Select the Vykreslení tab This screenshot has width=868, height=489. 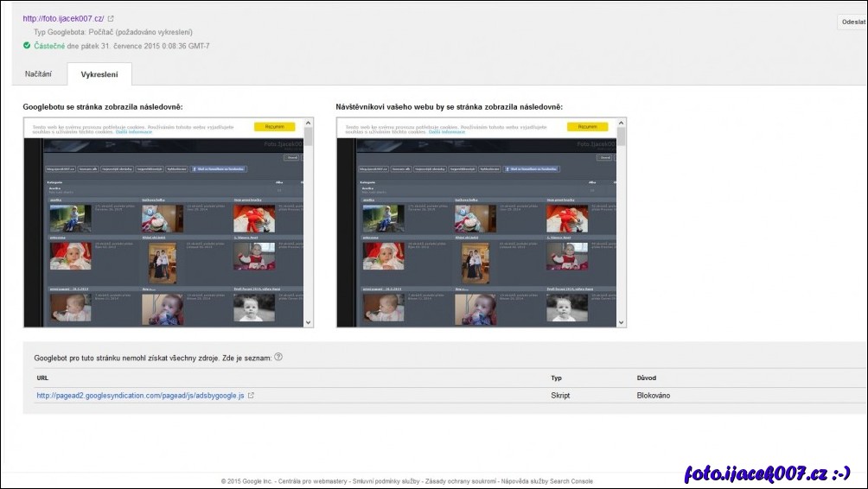(99, 74)
